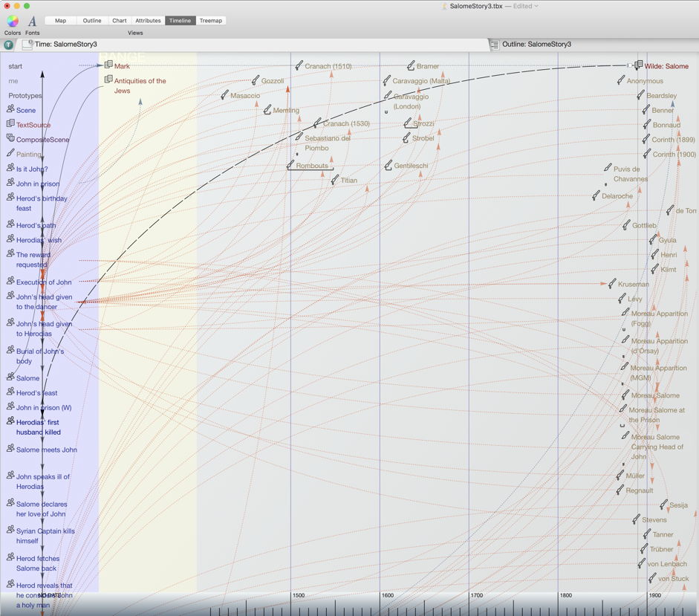Open the Fonts panel with the A icon
Image resolution: width=699 pixels, height=616 pixels.
pyautogui.click(x=30, y=20)
